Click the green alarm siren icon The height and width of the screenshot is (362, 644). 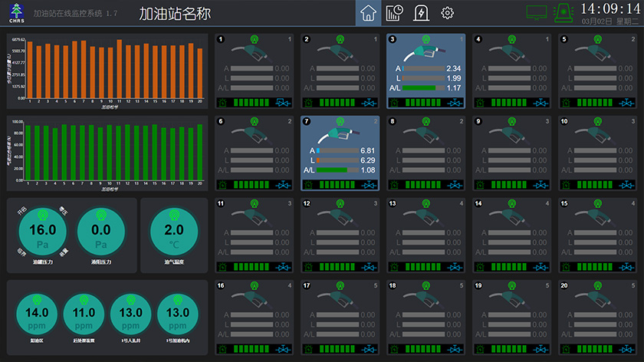pyautogui.click(x=563, y=13)
